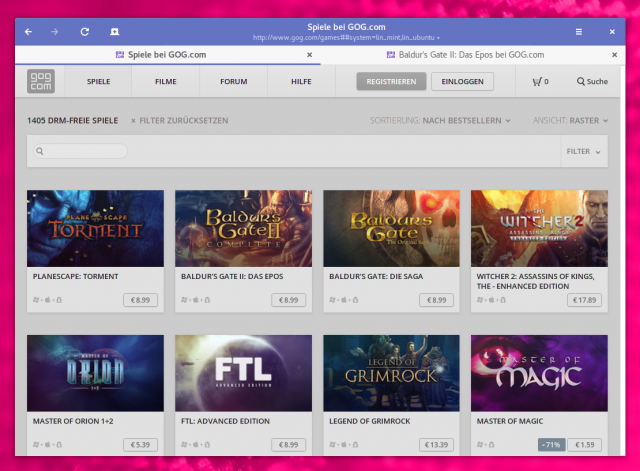
Task: Open the Sortierung: Nach Bestsellern dropdown
Action: point(440,120)
